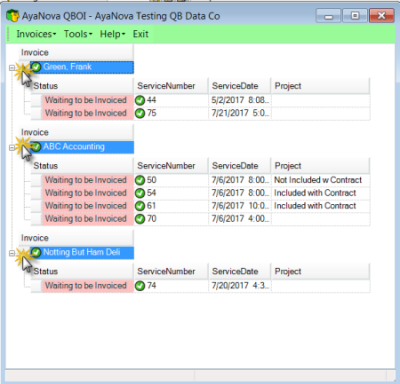
Task: Click the row selector for service 50
Action: (36, 180)
